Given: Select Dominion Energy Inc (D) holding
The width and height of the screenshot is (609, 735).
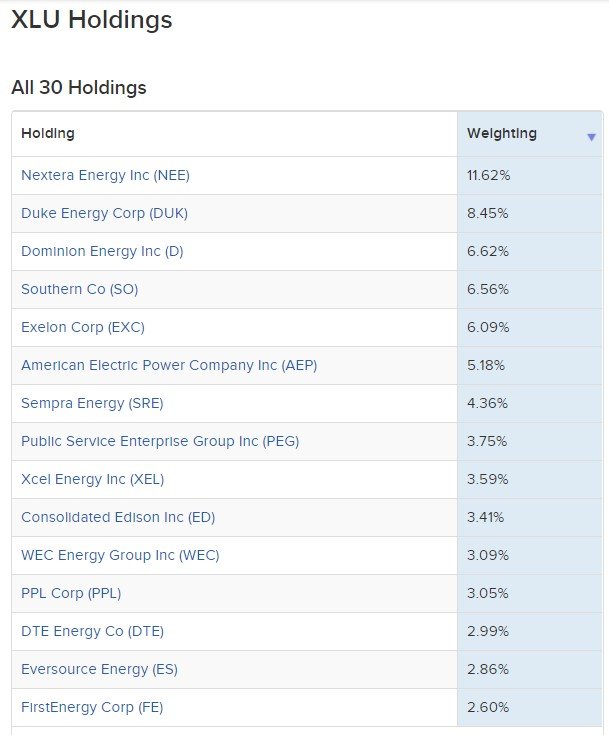Looking at the screenshot, I should click(102, 251).
